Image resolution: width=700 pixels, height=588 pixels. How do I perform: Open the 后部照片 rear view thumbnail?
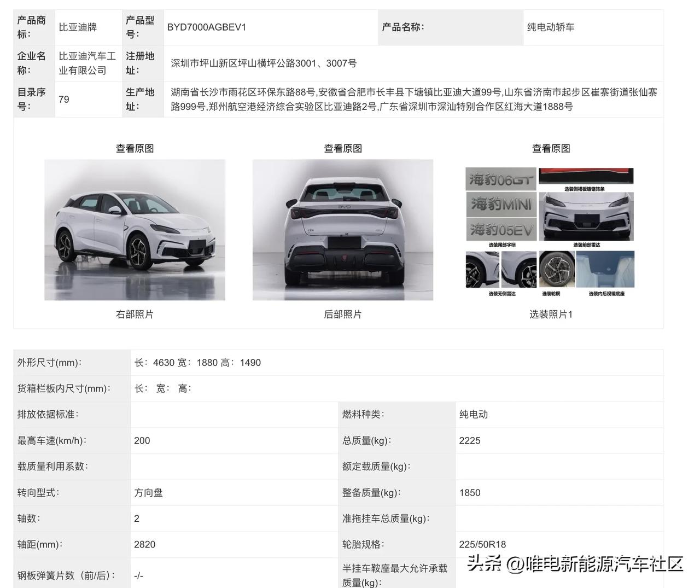pyautogui.click(x=343, y=230)
